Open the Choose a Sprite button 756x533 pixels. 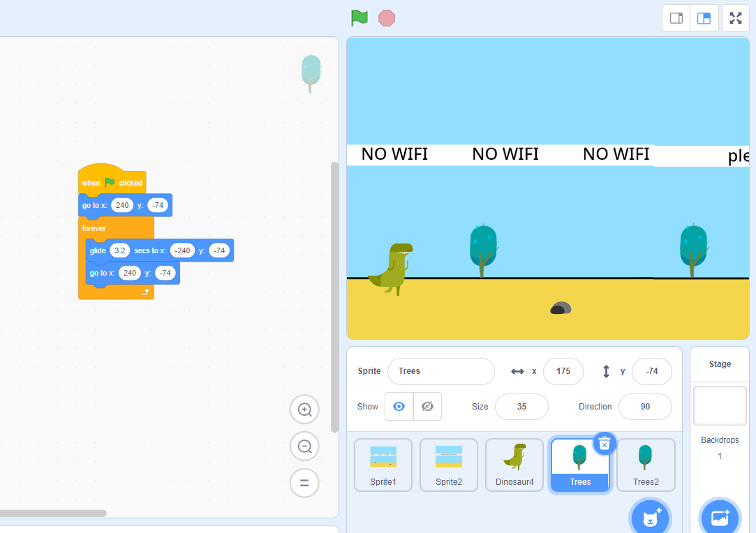[x=650, y=518]
